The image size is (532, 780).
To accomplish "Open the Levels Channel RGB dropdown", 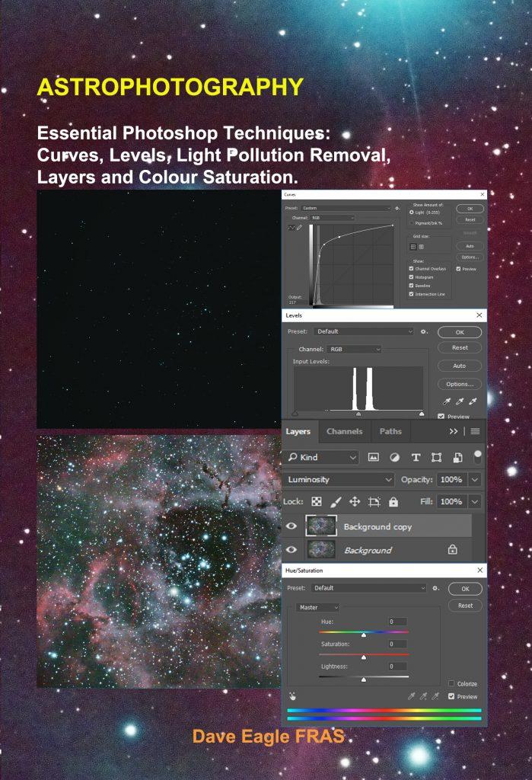I will [354, 349].
